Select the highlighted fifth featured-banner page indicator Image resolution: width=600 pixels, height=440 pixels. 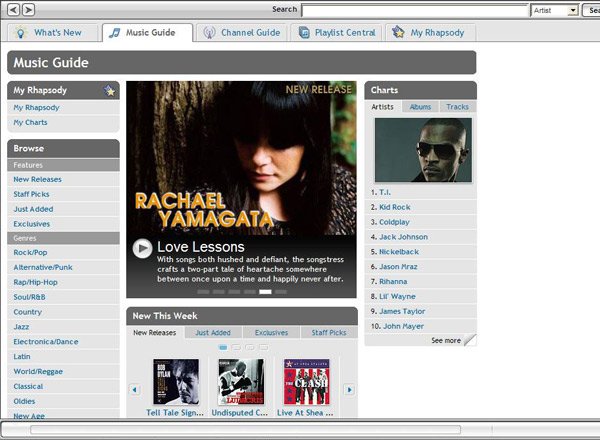click(x=265, y=292)
